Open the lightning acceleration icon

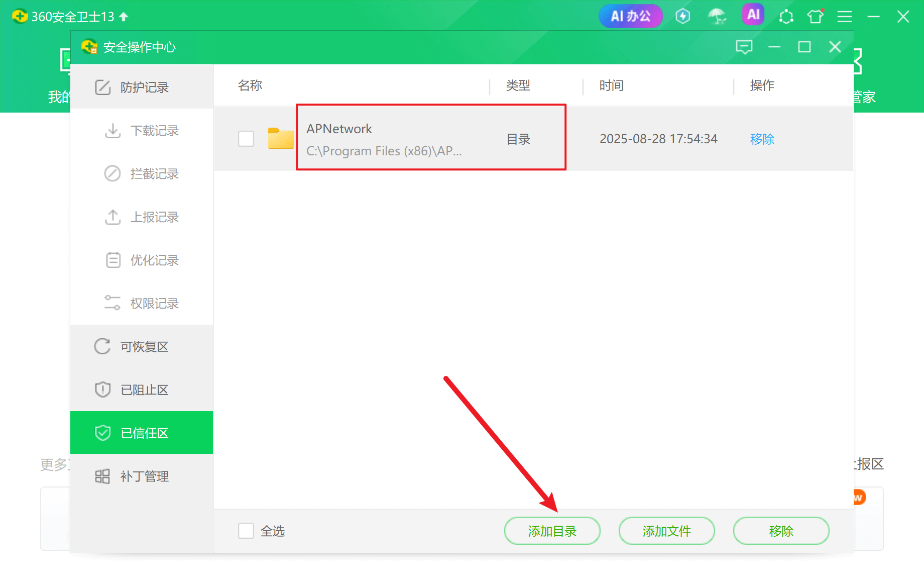(683, 16)
